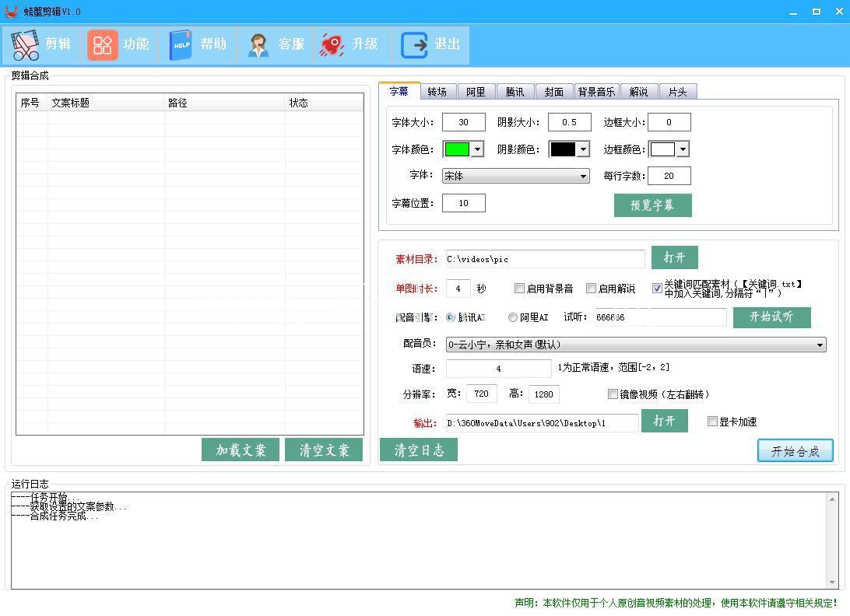The image size is (850, 616).
Task: Click the 升级 rocket upgrade icon
Action: point(332,45)
